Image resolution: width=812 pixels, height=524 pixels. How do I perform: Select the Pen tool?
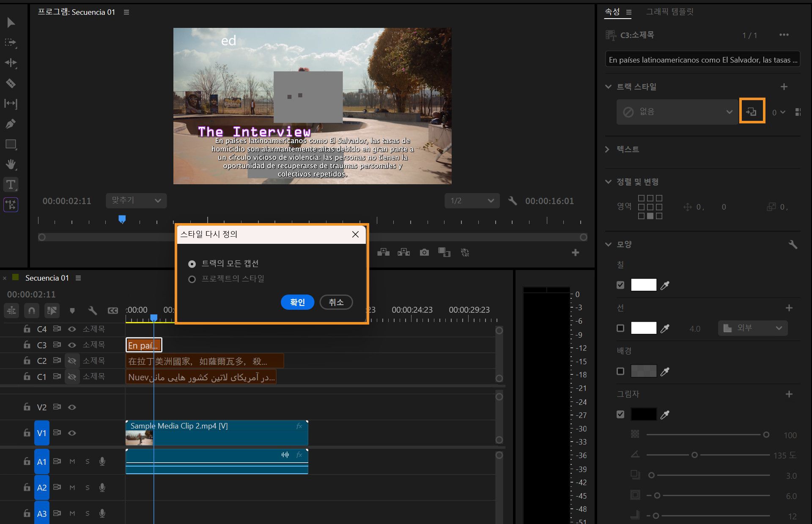click(11, 124)
